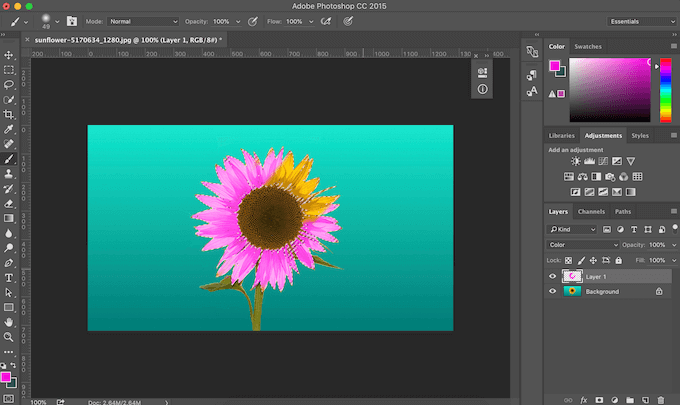Toggle Background layer visibility
Viewport: 680px width, 405px height.
point(553,292)
